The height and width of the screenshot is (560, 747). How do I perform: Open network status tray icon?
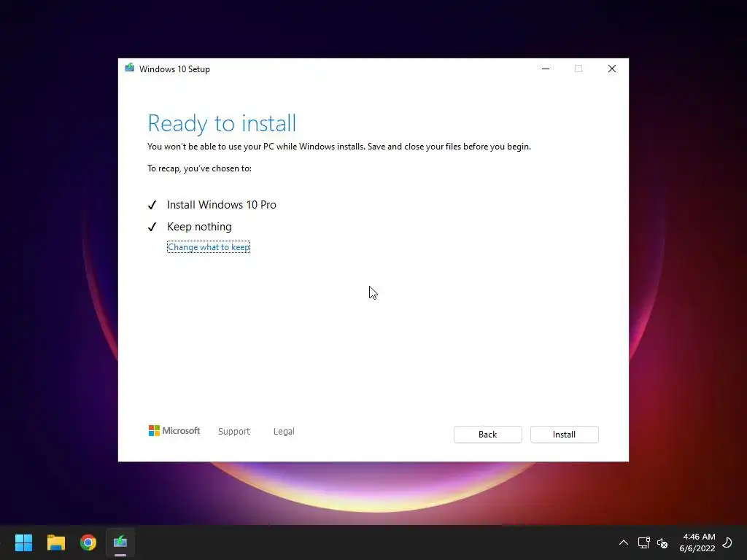click(644, 542)
